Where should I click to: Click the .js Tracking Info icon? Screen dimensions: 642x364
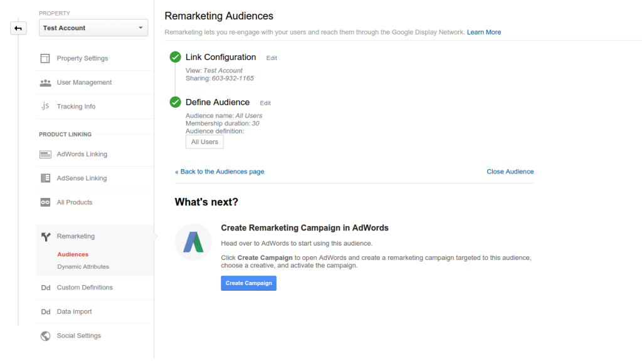45,107
